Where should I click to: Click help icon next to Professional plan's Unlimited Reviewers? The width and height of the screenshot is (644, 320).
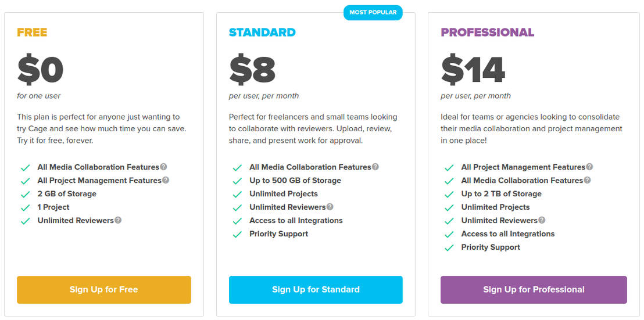point(542,221)
